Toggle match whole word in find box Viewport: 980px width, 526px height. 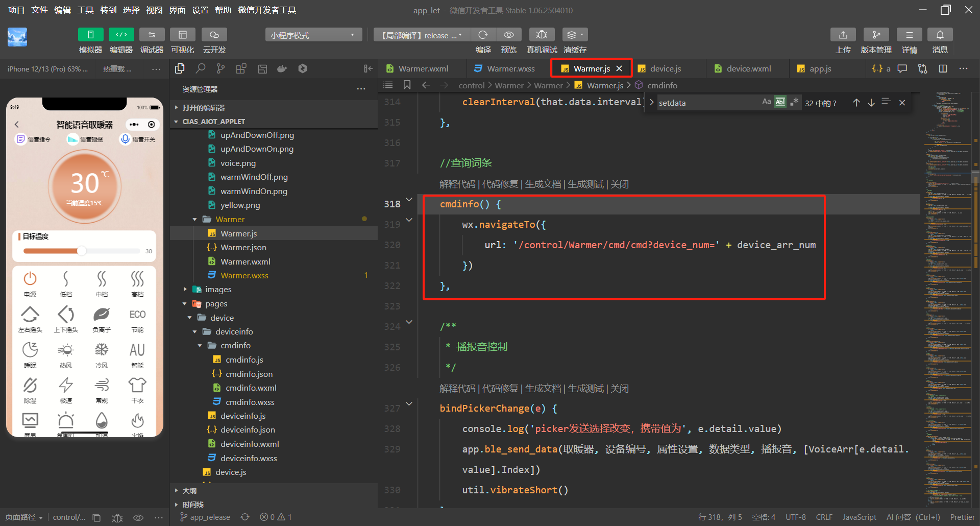point(780,102)
